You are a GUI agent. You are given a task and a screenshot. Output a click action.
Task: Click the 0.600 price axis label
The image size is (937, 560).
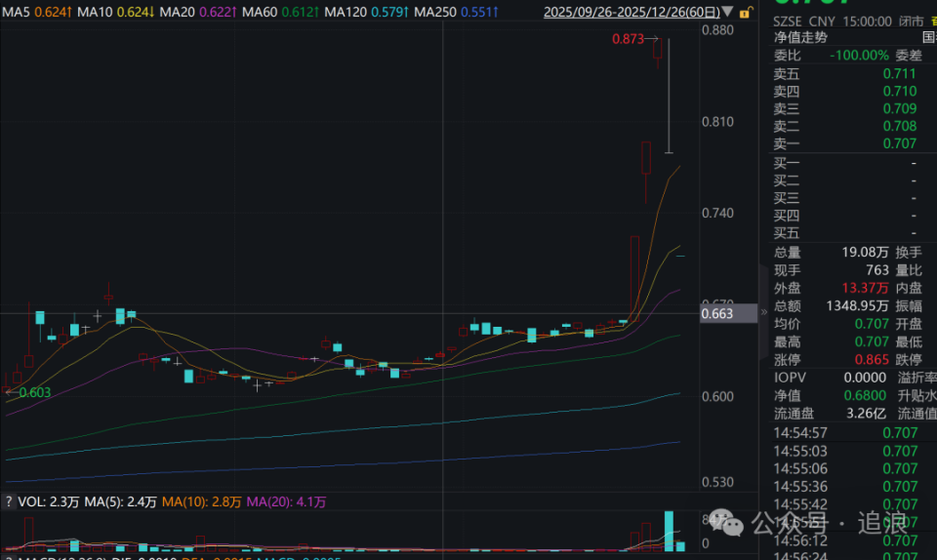(x=717, y=396)
